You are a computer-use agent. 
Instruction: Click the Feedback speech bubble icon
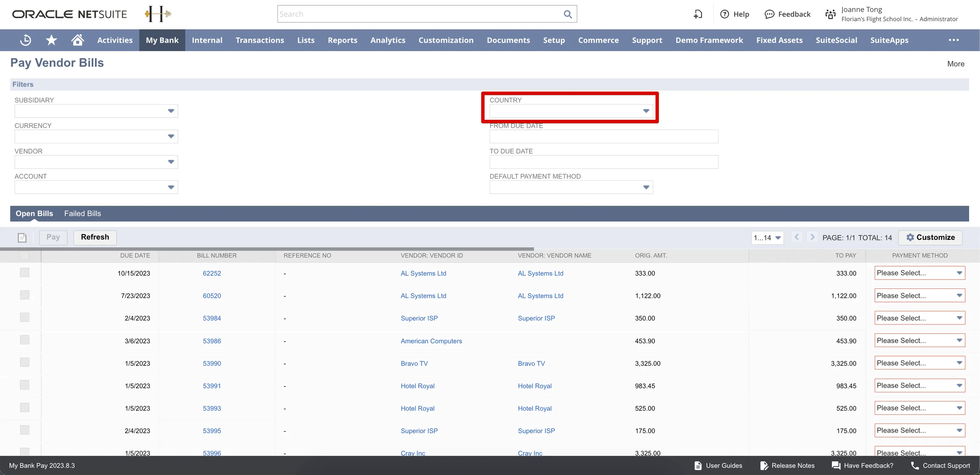coord(769,14)
